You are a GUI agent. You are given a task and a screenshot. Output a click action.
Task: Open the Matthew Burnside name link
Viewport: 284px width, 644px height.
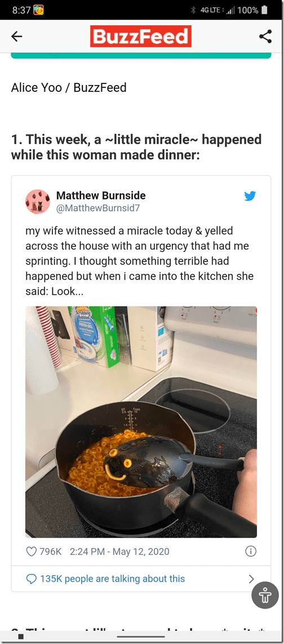pos(101,196)
